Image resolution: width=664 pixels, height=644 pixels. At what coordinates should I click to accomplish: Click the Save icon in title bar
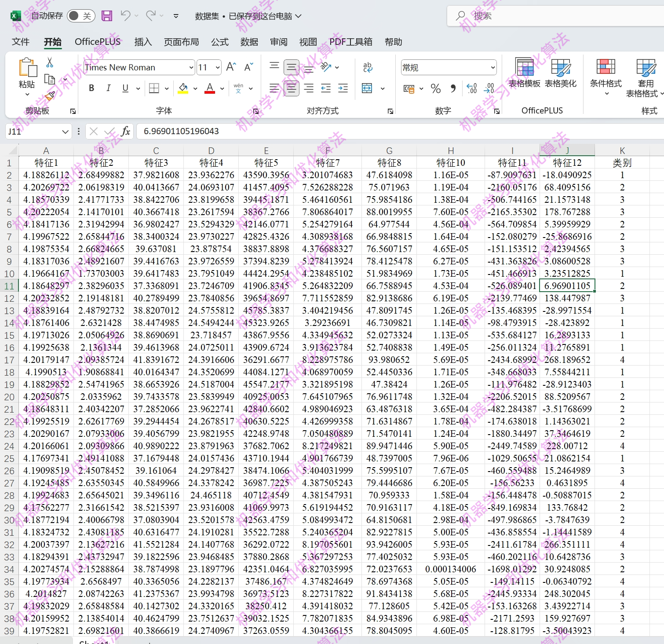pos(107,16)
